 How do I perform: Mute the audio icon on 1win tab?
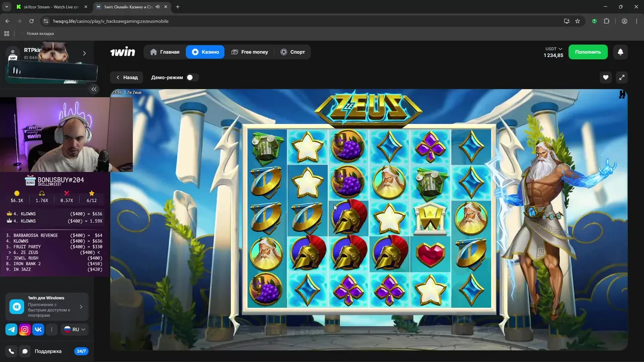click(x=158, y=7)
